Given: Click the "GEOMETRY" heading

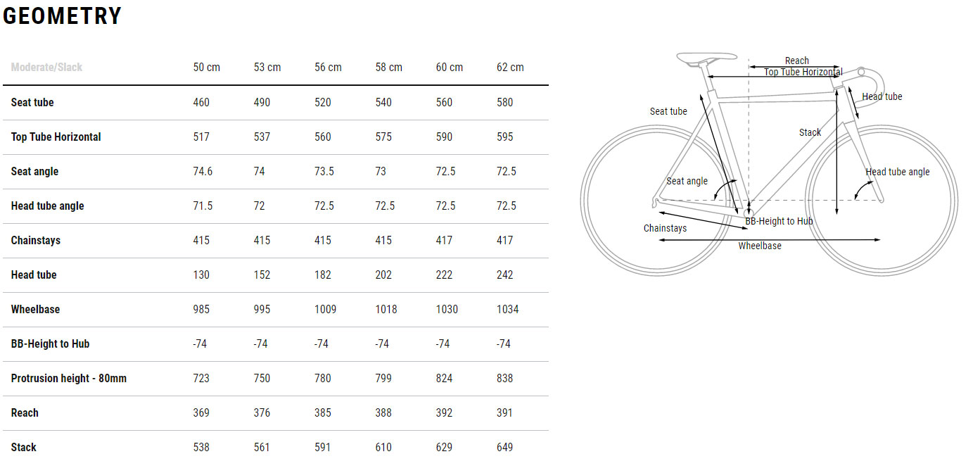Looking at the screenshot, I should click(63, 16).
